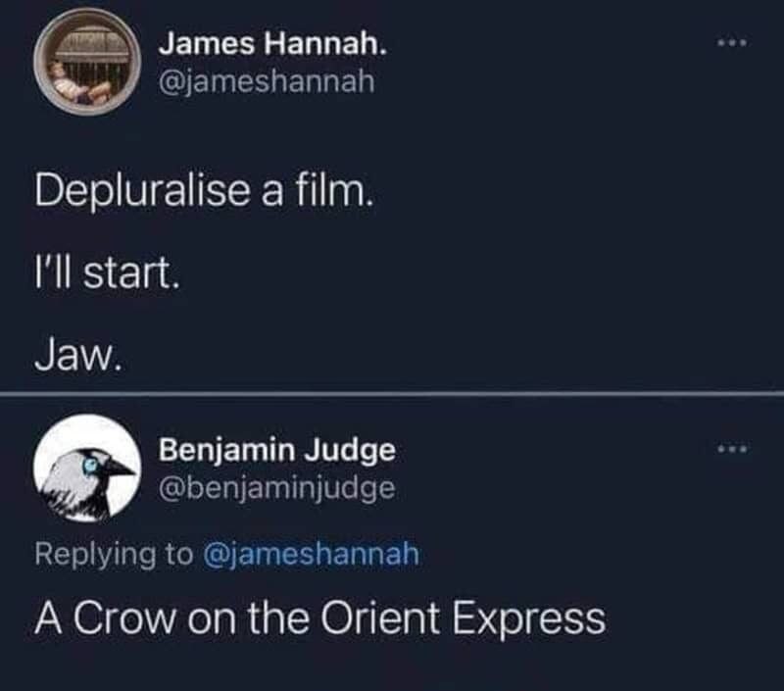Follow the blue @jameshannah mention link
Image resolution: width=784 pixels, height=691 pixels.
[x=311, y=555]
